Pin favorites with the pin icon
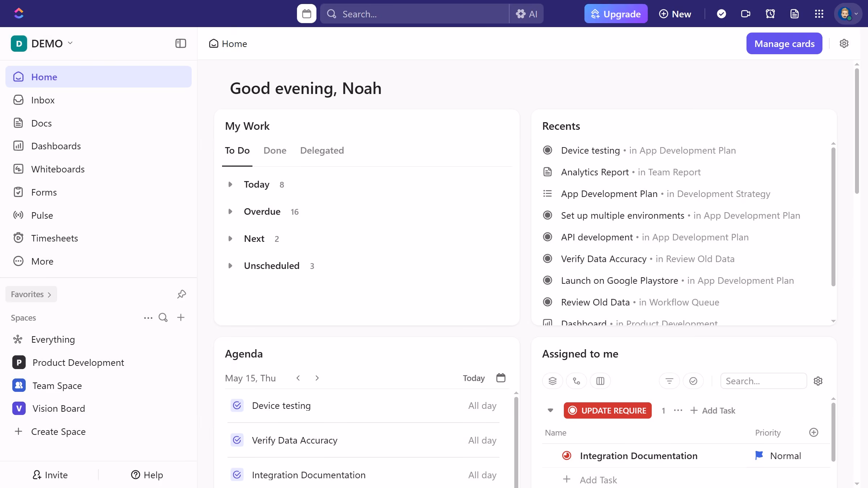Screen dimensions: 868x488 pos(182,294)
